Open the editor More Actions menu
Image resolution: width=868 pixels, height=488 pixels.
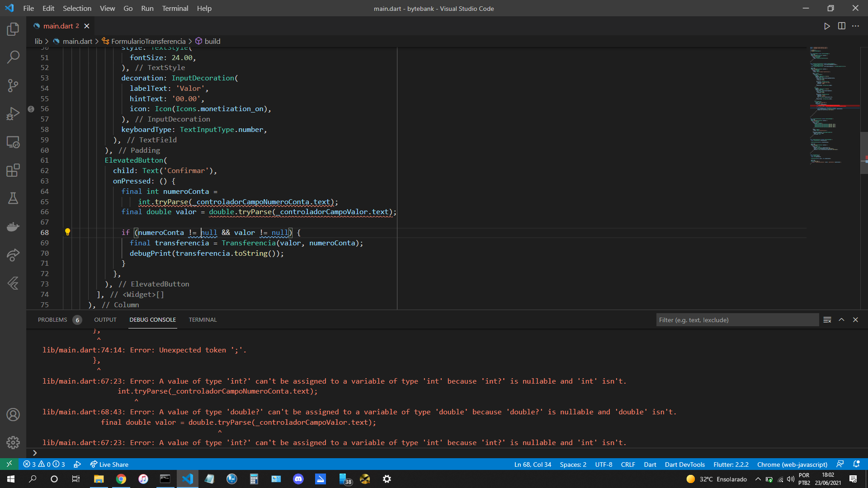pyautogui.click(x=855, y=26)
